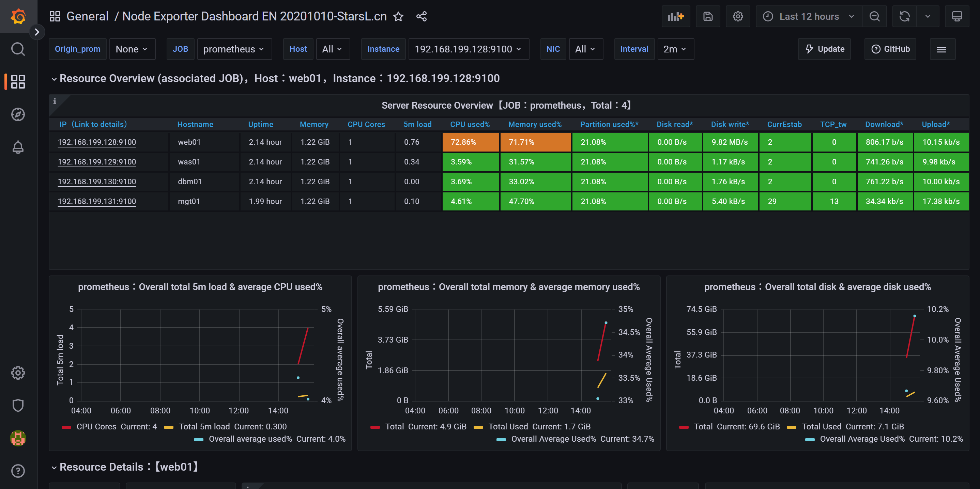Open the Explore compass icon
Viewport: 980px width, 489px height.
(18, 114)
